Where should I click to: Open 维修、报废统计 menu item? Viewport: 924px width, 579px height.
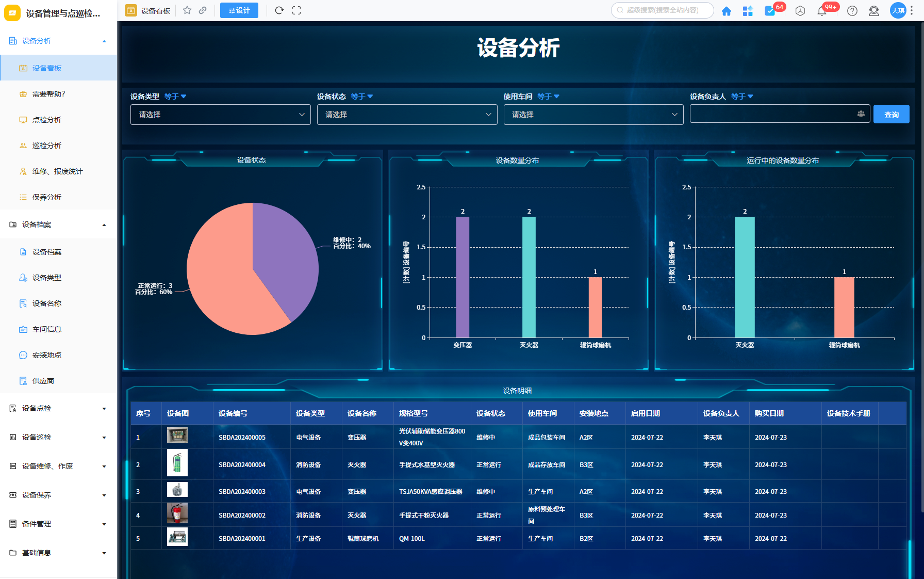pos(57,171)
